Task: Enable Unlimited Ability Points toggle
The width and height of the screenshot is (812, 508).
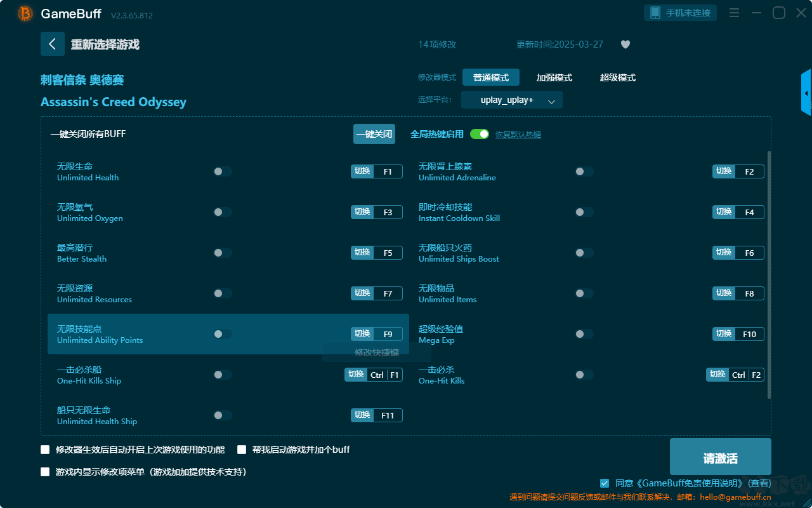Action: 223,334
